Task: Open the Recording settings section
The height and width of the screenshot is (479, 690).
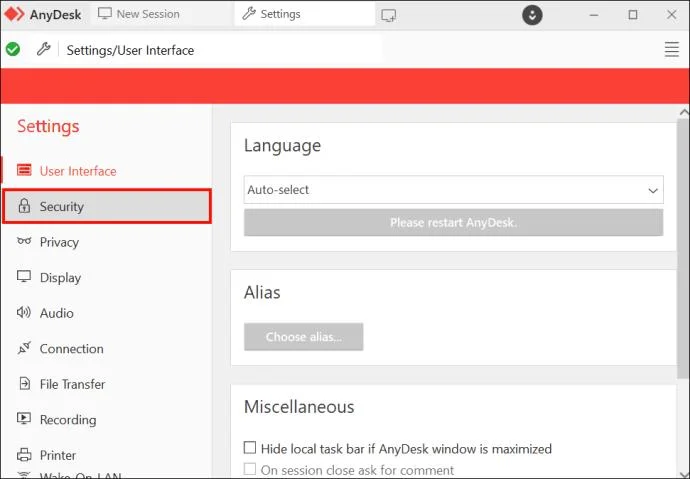Action: click(x=106, y=420)
